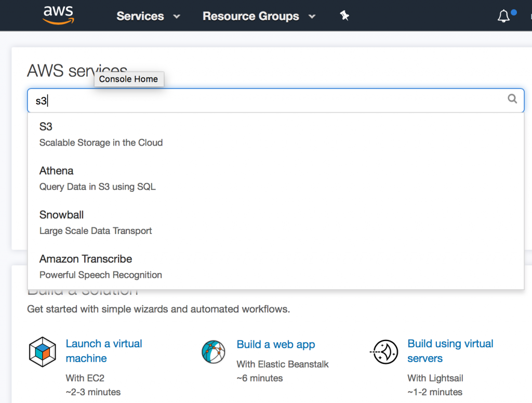Open the Resource Groups menu

click(251, 16)
